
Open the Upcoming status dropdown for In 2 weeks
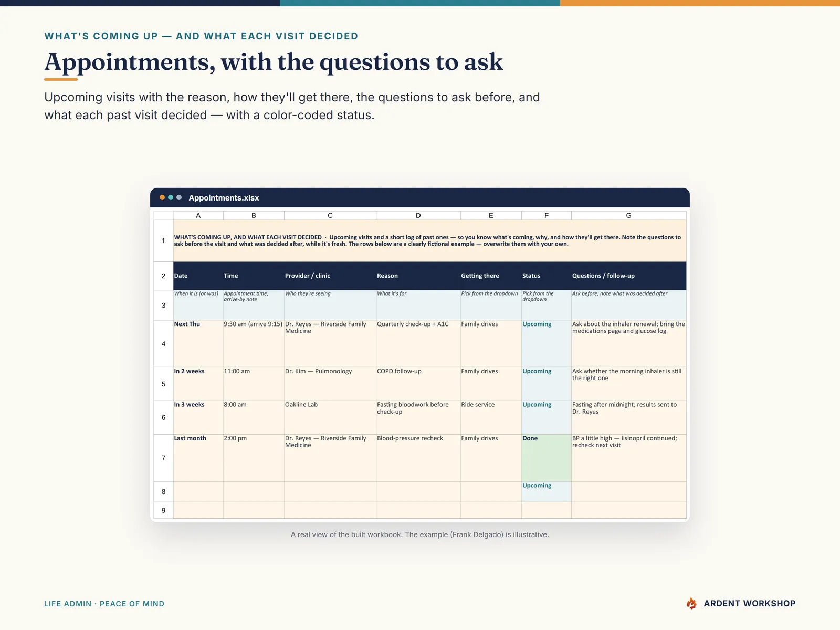tap(547, 384)
